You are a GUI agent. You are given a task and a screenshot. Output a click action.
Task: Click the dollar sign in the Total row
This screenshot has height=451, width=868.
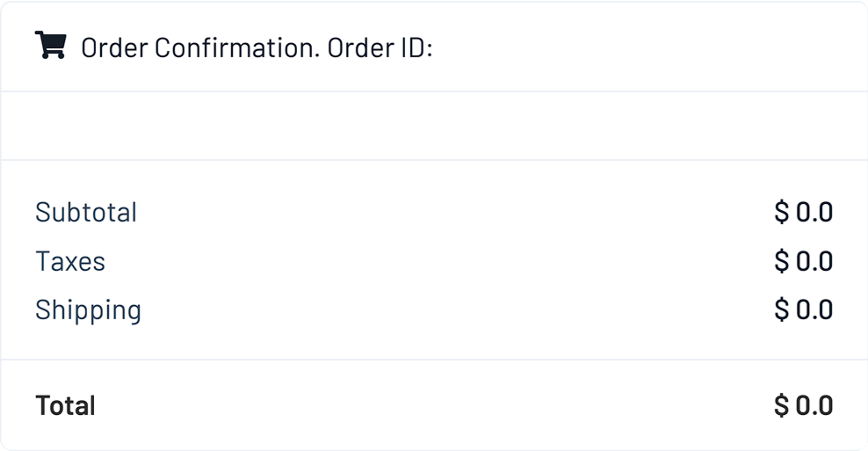[781, 405]
